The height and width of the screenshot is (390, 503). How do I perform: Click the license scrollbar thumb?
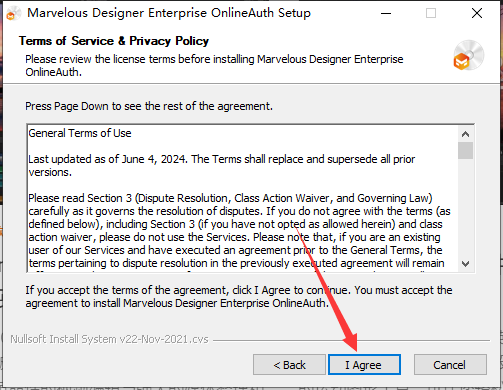[x=465, y=150]
